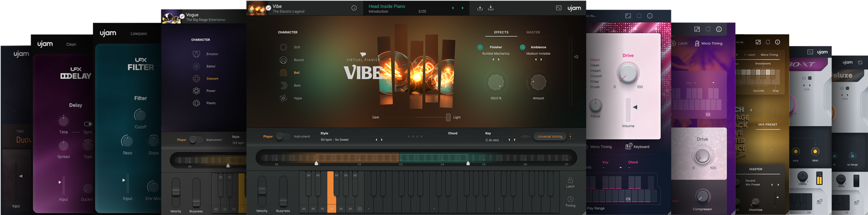The image size is (868, 215).
Task: Select the Direct drive mode radio option
Action: [594, 60]
